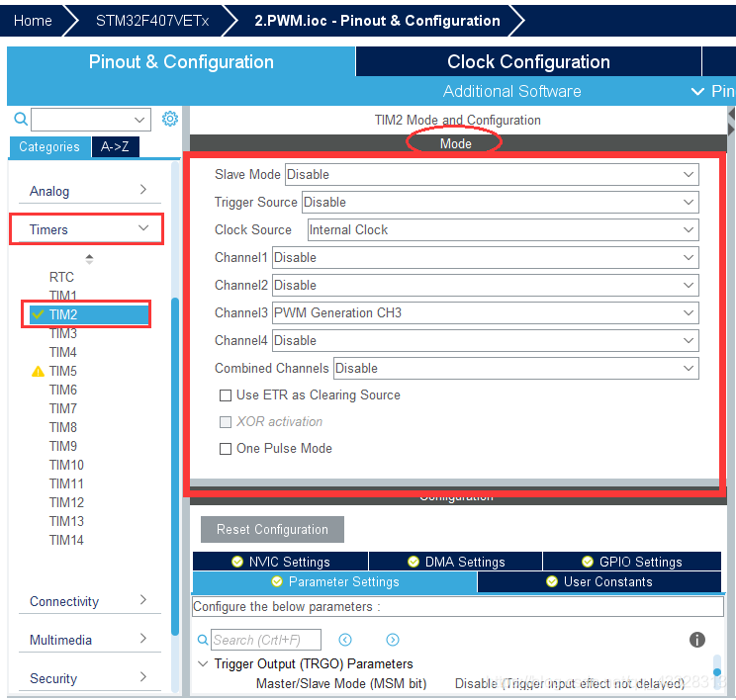This screenshot has width=736, height=700.
Task: Go to previous search result arrow
Action: pos(345,640)
